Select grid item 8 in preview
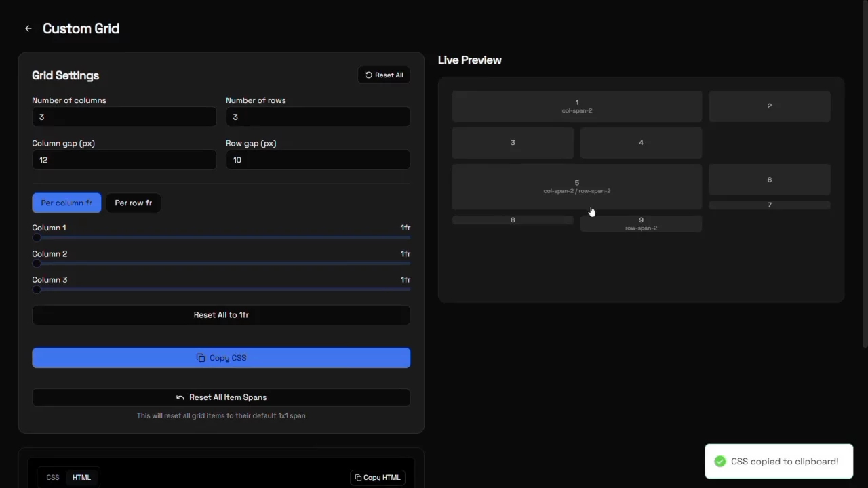868x488 pixels. pos(513,220)
